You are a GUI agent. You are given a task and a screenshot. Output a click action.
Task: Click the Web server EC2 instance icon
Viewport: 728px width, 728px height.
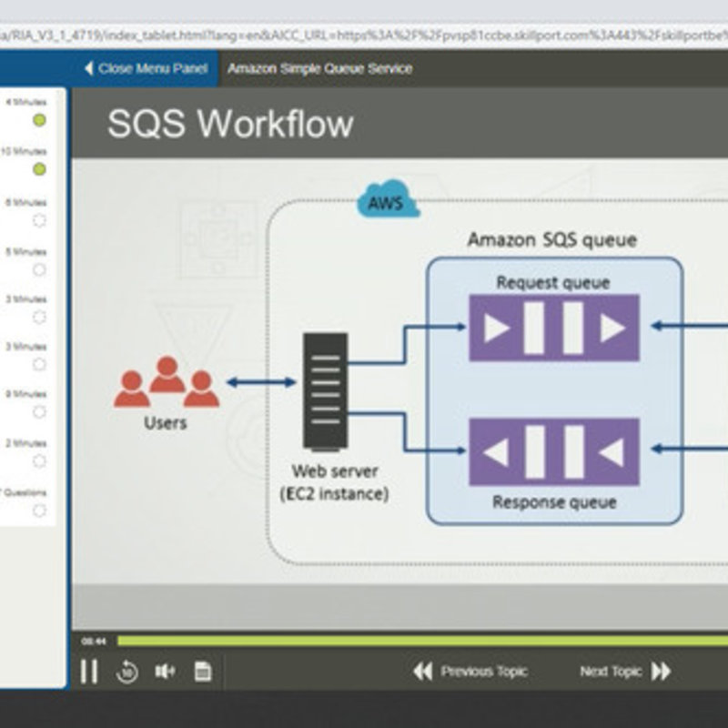tap(325, 390)
